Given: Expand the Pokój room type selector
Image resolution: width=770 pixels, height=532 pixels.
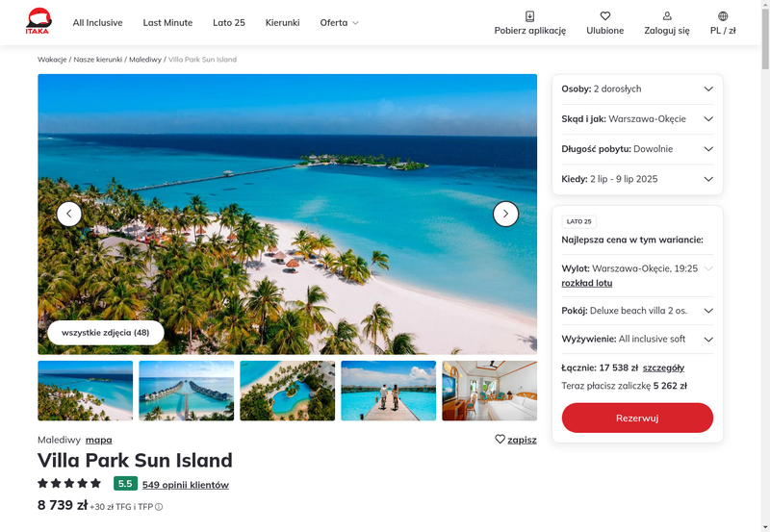Looking at the screenshot, I should point(637,311).
